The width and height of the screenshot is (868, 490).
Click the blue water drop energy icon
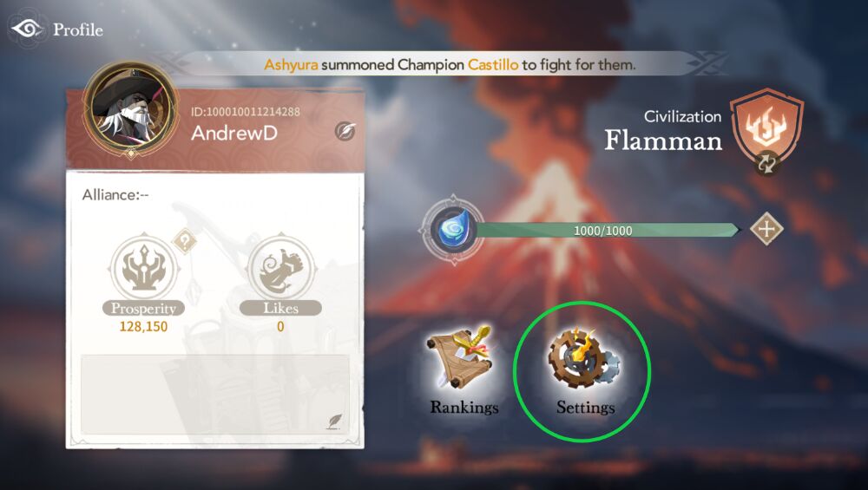click(x=453, y=229)
